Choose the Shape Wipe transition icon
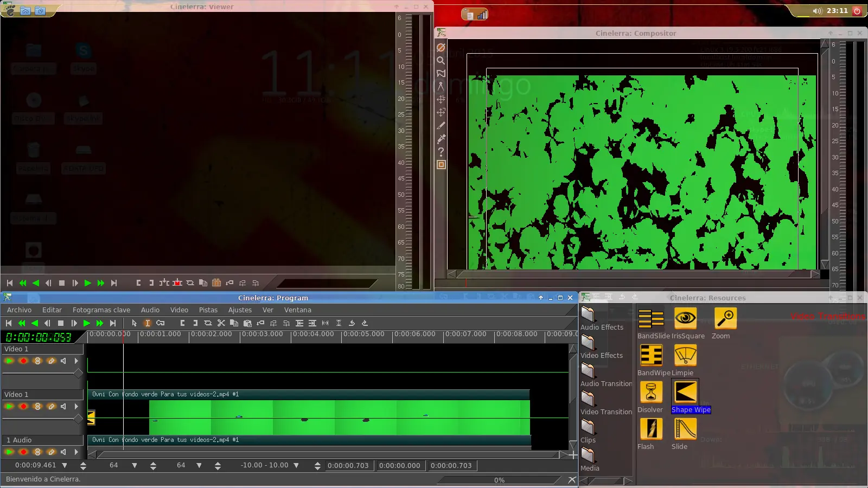This screenshot has height=488, width=868. tap(685, 392)
